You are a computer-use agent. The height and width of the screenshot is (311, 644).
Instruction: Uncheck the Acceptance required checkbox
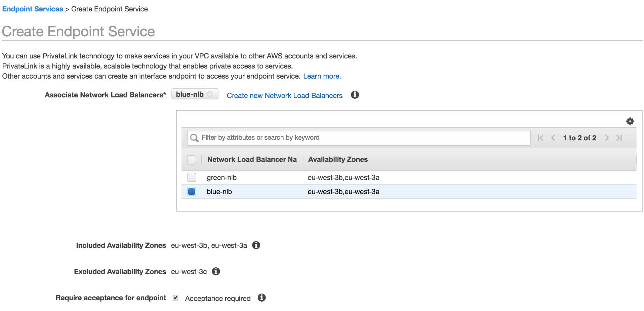pos(175,298)
